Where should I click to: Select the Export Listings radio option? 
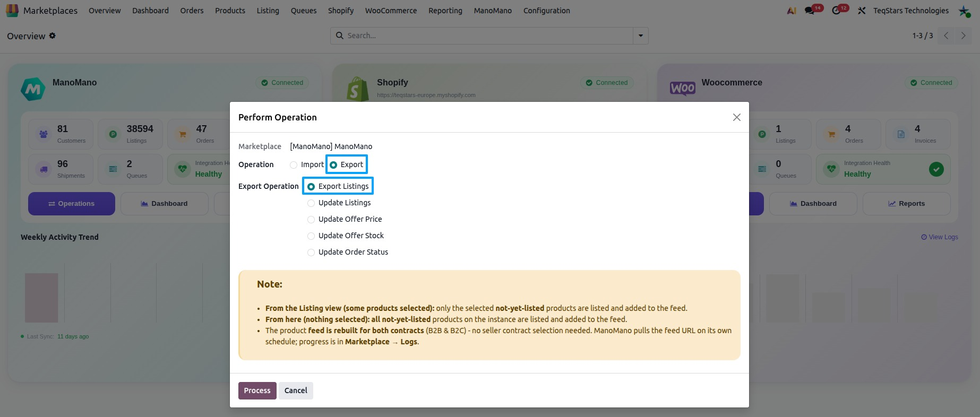(311, 187)
